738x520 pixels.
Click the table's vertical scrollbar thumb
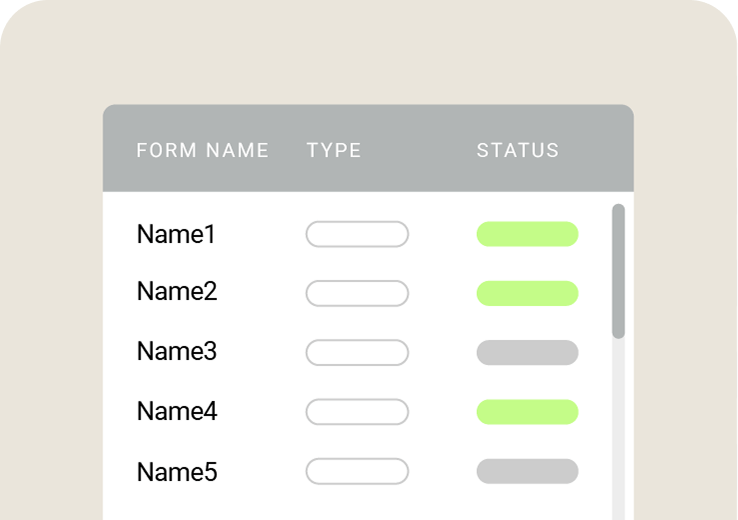point(618,270)
